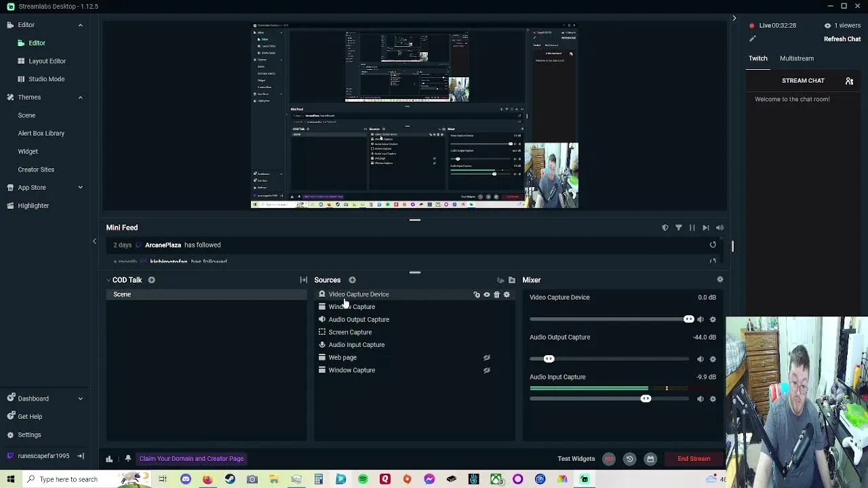Open Alert Box Library
Screen dimensions: 868x488
(x=41, y=134)
